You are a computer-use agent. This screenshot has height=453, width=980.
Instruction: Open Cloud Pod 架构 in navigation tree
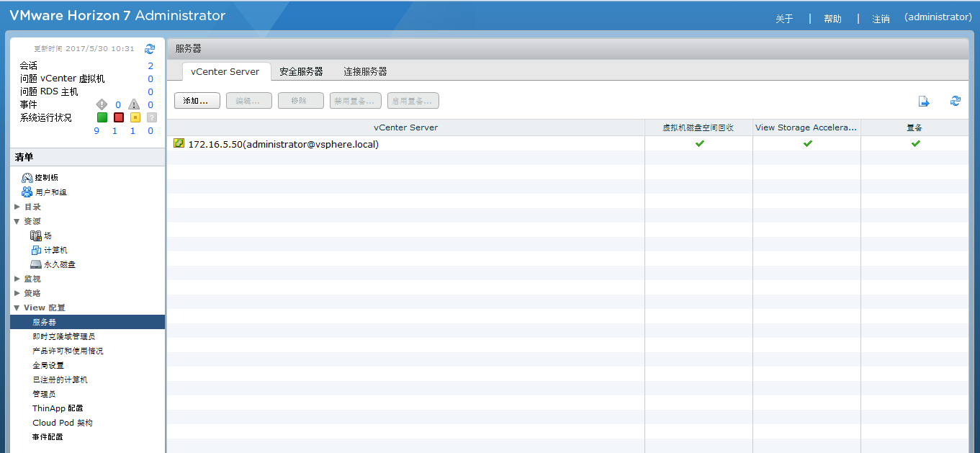[x=63, y=423]
